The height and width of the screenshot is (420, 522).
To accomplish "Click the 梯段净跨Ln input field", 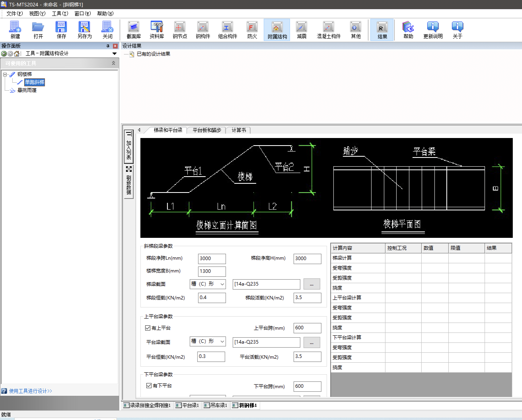I will [212, 259].
